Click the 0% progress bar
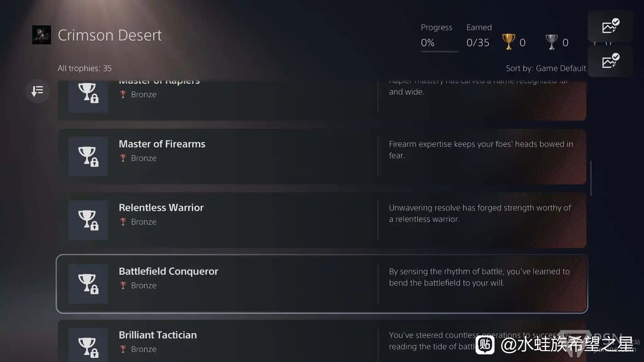The image size is (644, 362). pyautogui.click(x=439, y=51)
